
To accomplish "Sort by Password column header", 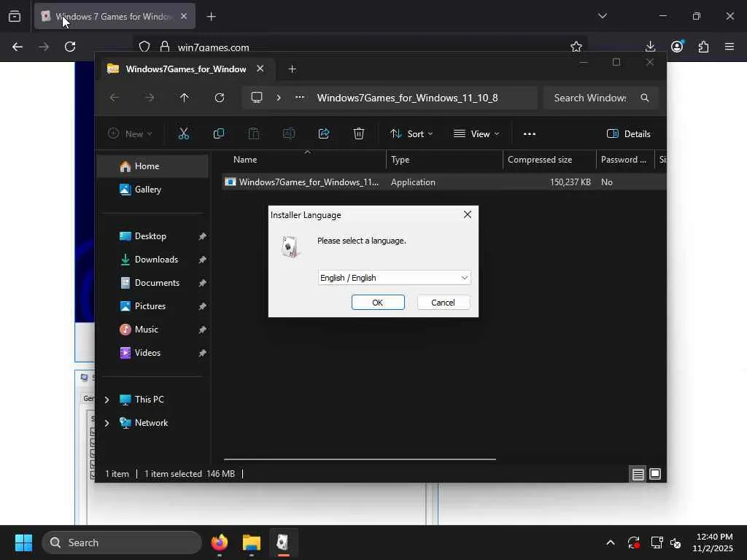I will click(625, 160).
